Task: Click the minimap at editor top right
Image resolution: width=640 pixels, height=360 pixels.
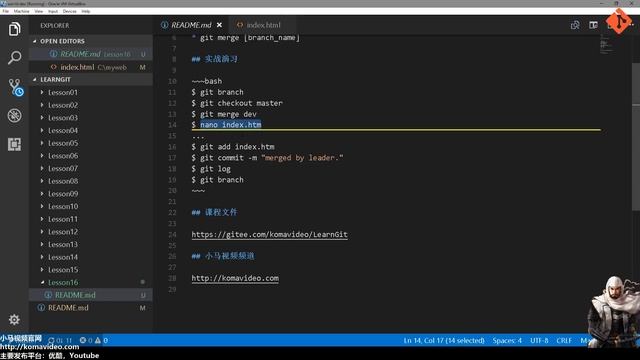Action: [x=607, y=44]
